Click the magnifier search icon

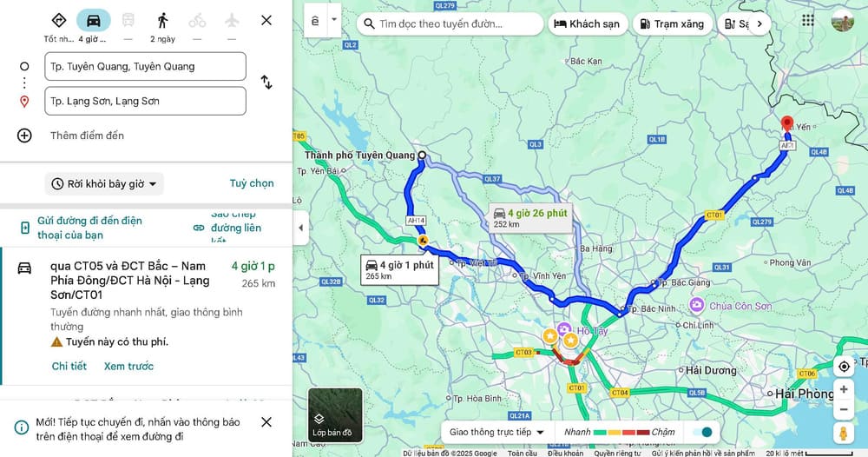pos(369,23)
